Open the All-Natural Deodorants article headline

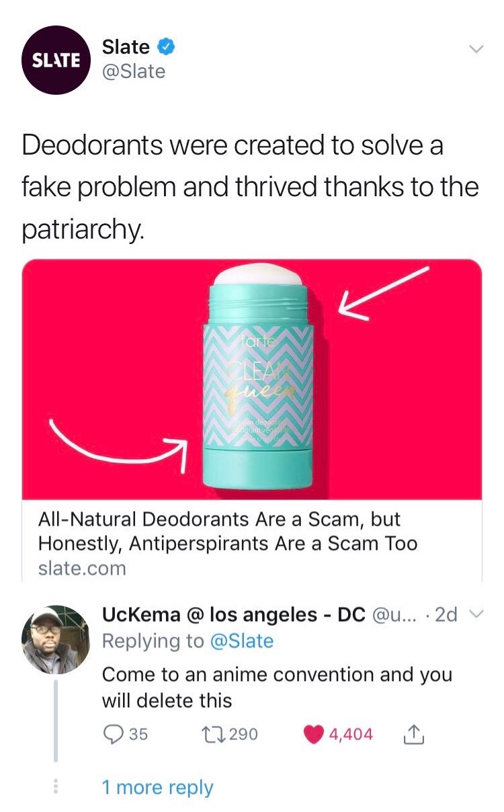(228, 530)
